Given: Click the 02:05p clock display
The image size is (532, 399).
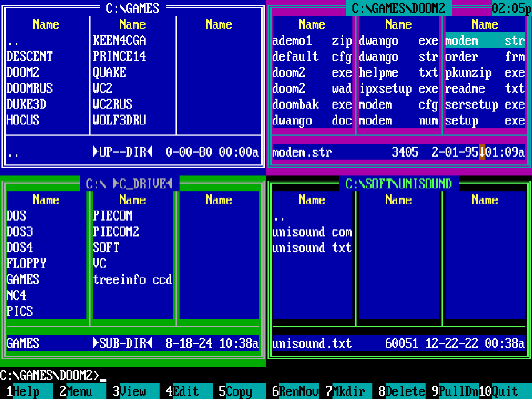Looking at the screenshot, I should pyautogui.click(x=512, y=8).
